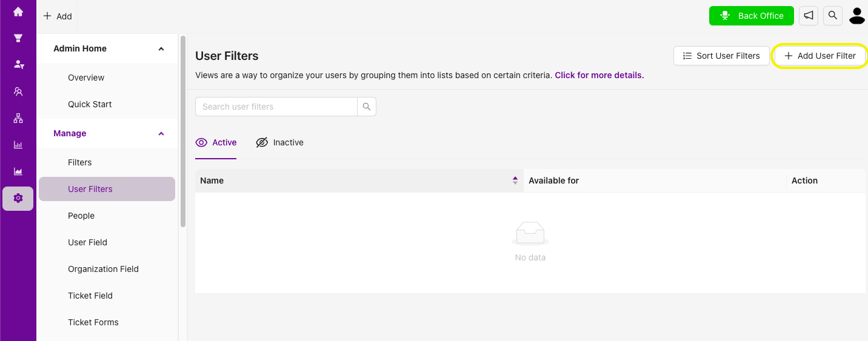
Task: Follow the 'Click for more details.' link
Action: pos(599,76)
